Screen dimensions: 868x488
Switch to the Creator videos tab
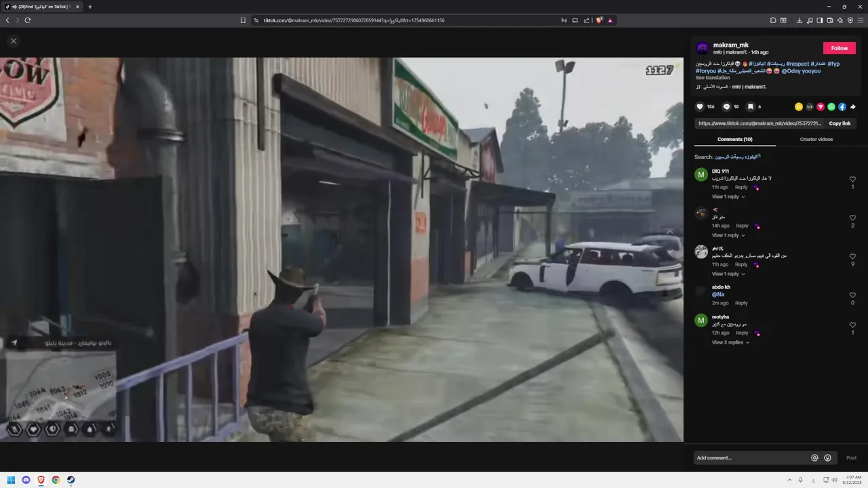(x=816, y=139)
